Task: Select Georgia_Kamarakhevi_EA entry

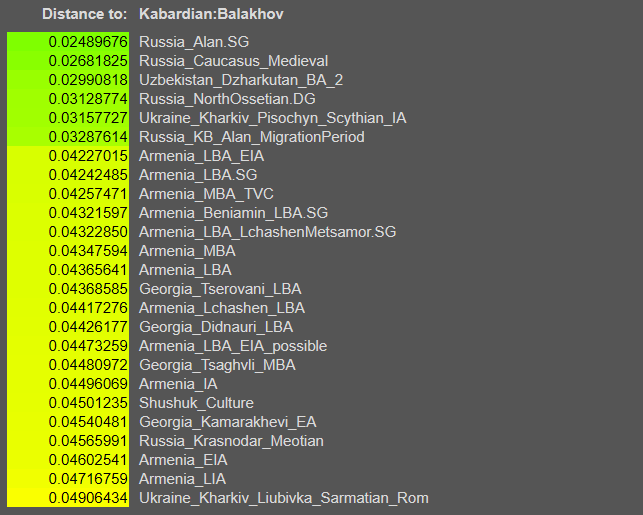Action: 228,422
